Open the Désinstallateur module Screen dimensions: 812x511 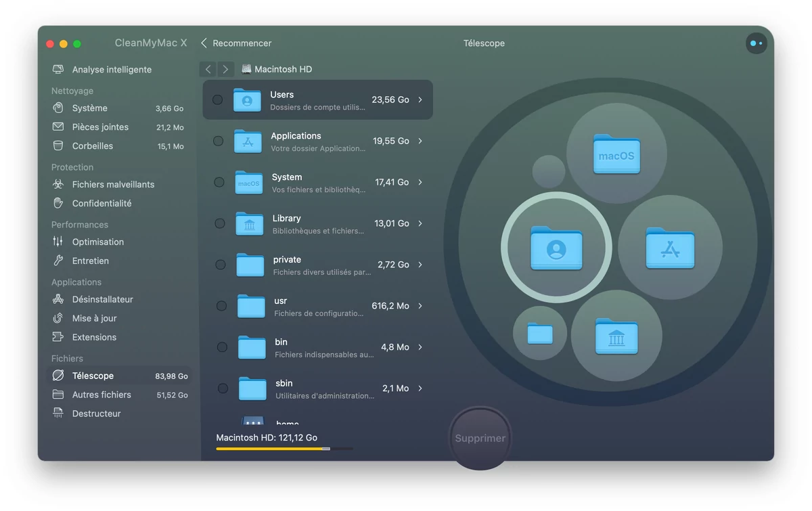pos(120,300)
